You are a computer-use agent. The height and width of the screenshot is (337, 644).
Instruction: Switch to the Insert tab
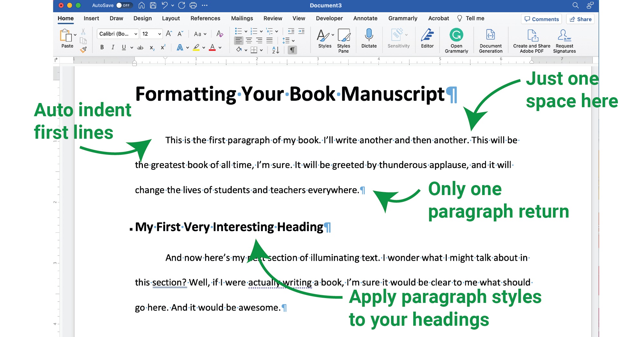tap(91, 18)
